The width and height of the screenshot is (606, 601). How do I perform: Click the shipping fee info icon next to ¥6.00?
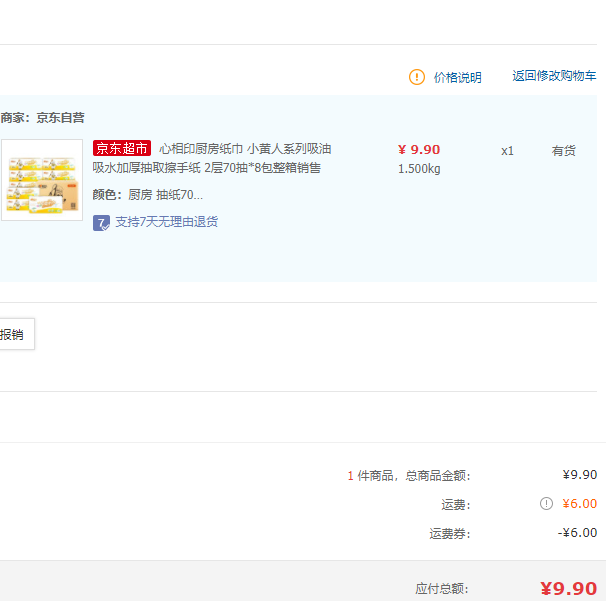[x=546, y=504]
